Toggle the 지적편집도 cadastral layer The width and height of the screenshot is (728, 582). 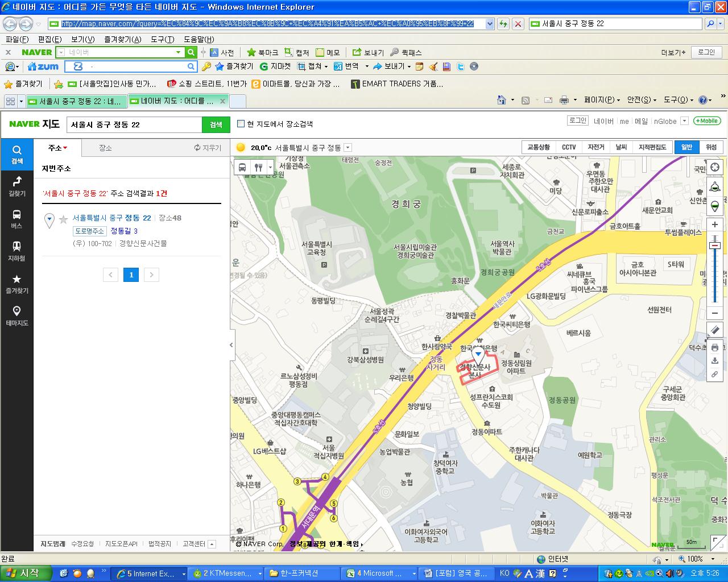click(652, 147)
